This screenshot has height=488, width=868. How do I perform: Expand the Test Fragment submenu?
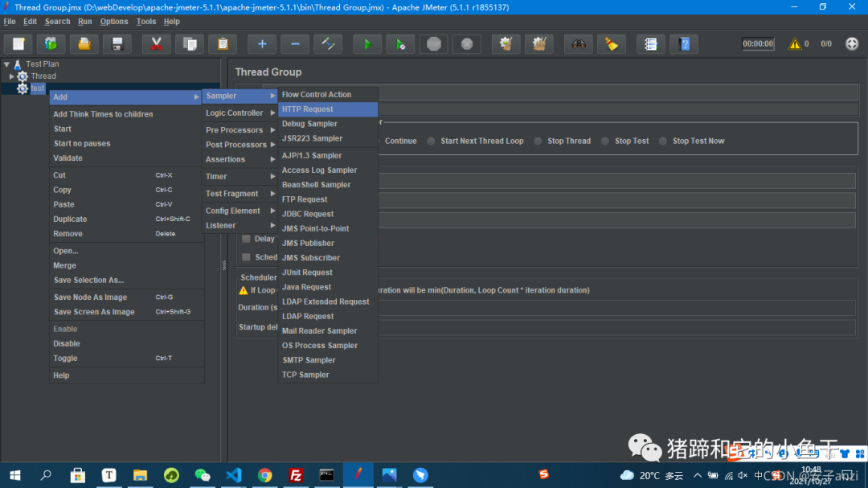240,194
